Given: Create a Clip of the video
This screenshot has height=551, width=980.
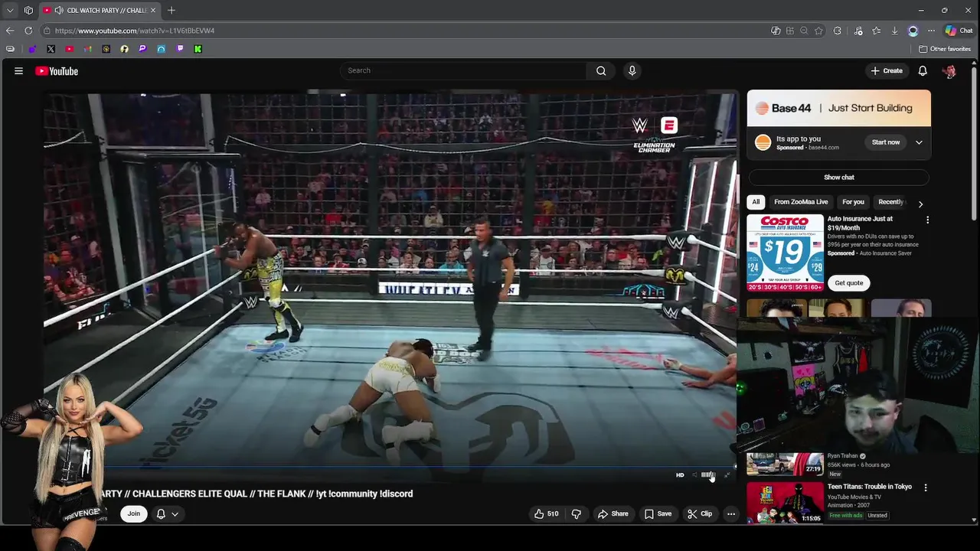Looking at the screenshot, I should click(x=700, y=514).
